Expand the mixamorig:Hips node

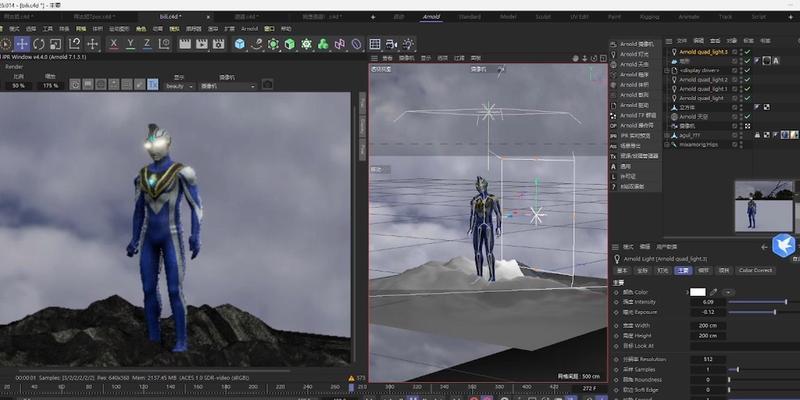point(666,144)
